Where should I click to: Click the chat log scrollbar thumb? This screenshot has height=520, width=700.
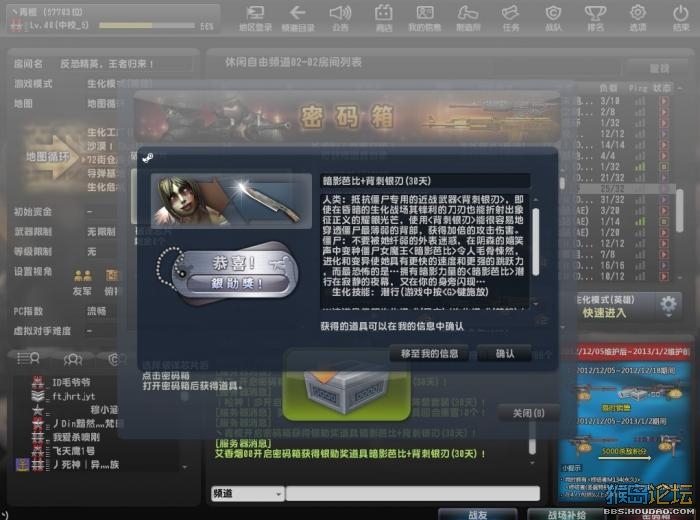tap(532, 438)
